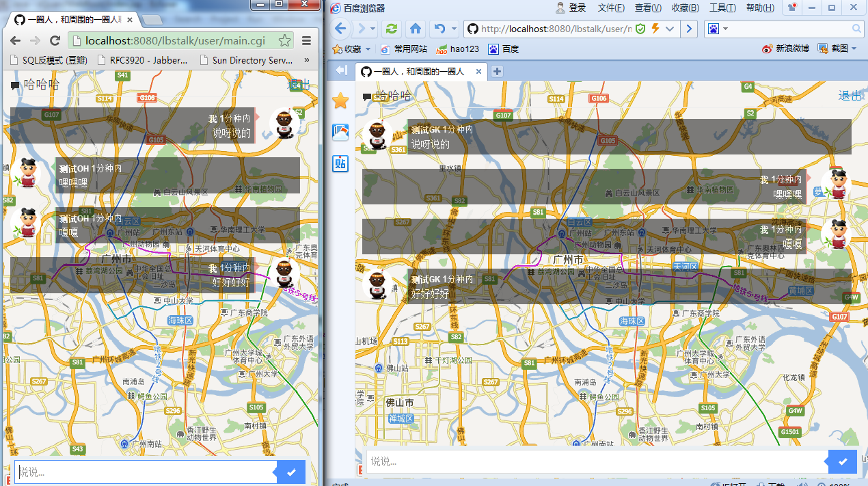Open the 文件(F) menu

click(611, 8)
